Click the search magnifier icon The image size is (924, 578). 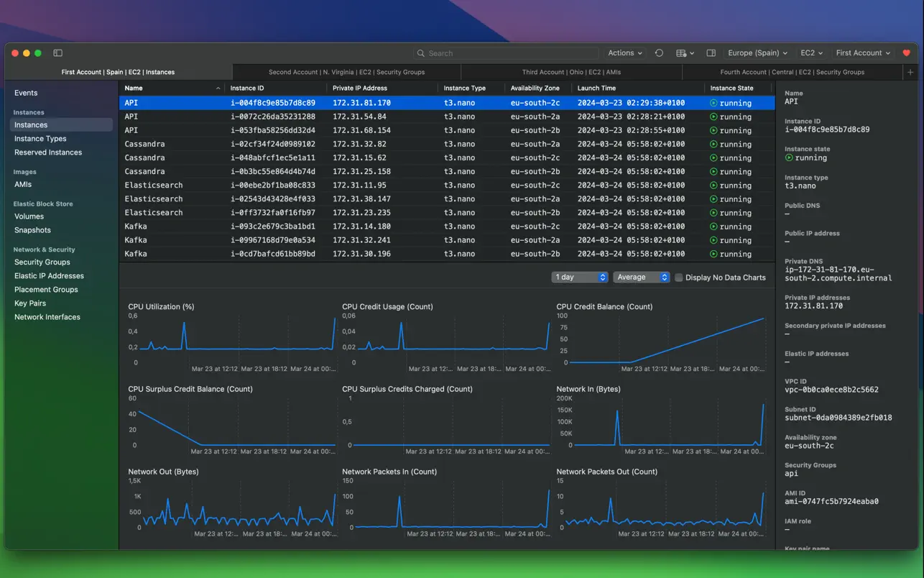(421, 53)
